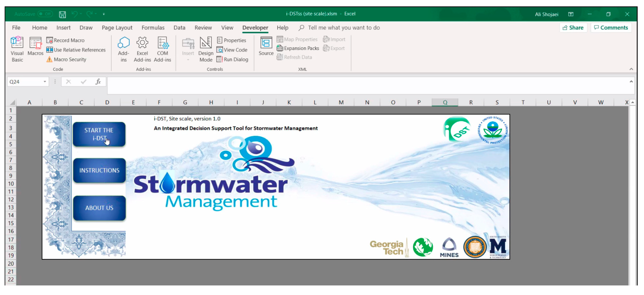Open Excel Add-ins dialog

point(142,49)
